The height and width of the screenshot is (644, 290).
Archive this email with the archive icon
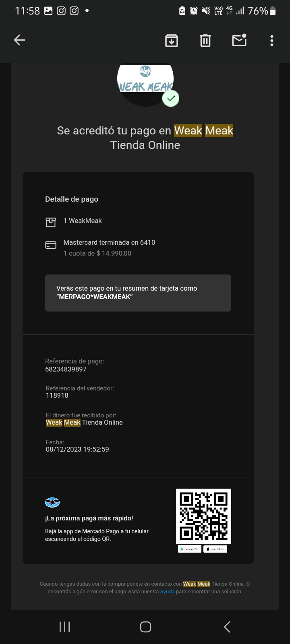coord(172,40)
